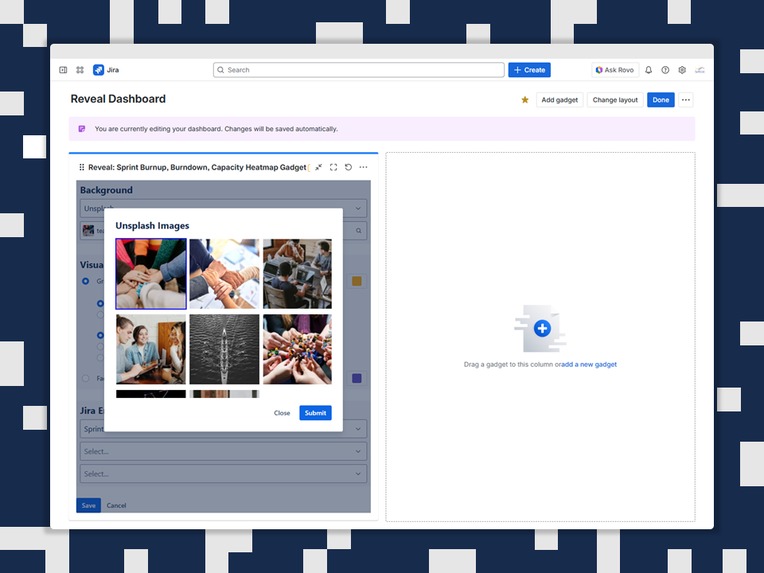
Task: Click the blue plus add-gadget icon
Action: [x=542, y=328]
